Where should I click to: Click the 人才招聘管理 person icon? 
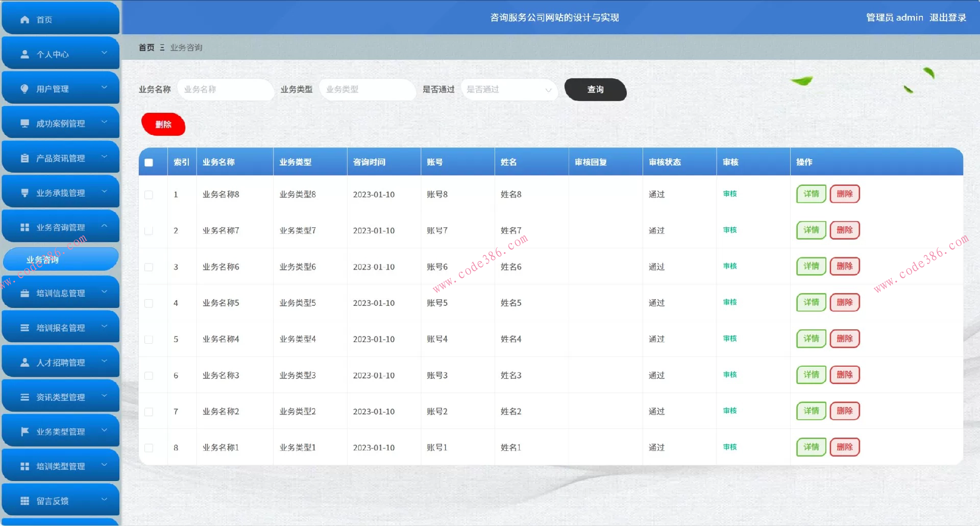click(x=24, y=362)
